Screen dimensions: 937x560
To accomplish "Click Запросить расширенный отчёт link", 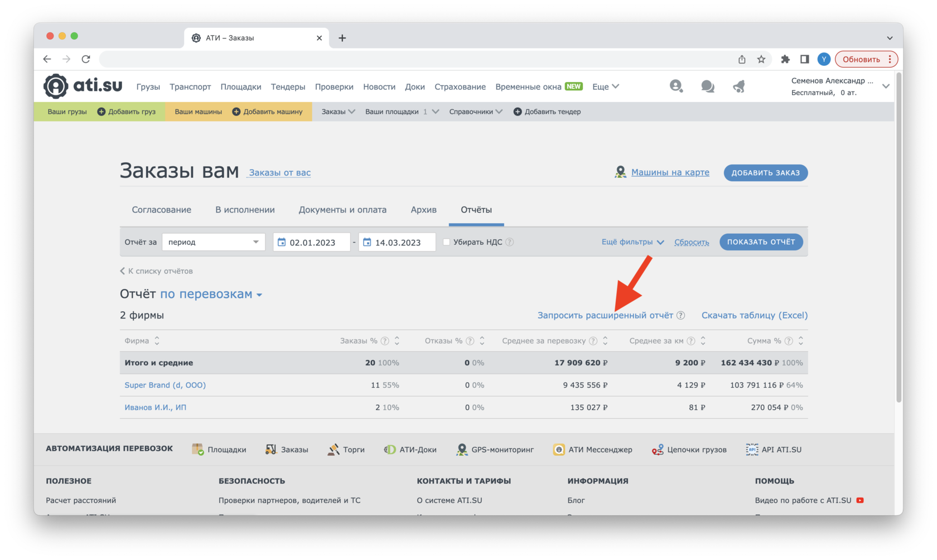I will click(605, 315).
